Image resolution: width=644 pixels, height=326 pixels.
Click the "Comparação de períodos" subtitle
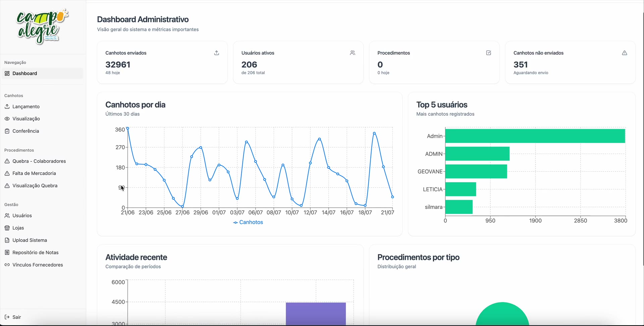[133, 267]
